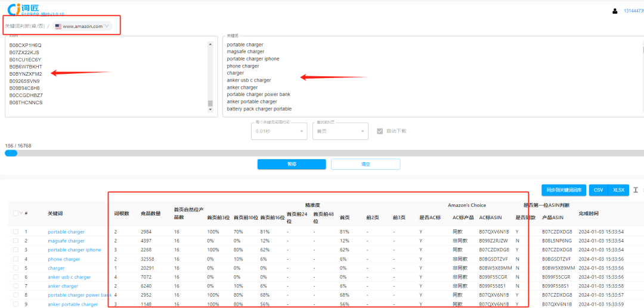Click the 同步到关键词词库 button
This screenshot has width=644, height=308.
(564, 190)
